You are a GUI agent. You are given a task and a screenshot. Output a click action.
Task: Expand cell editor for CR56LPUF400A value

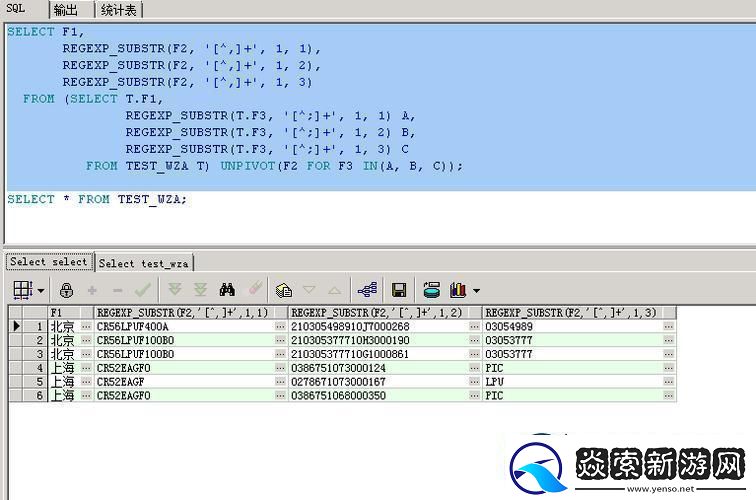tap(280, 327)
